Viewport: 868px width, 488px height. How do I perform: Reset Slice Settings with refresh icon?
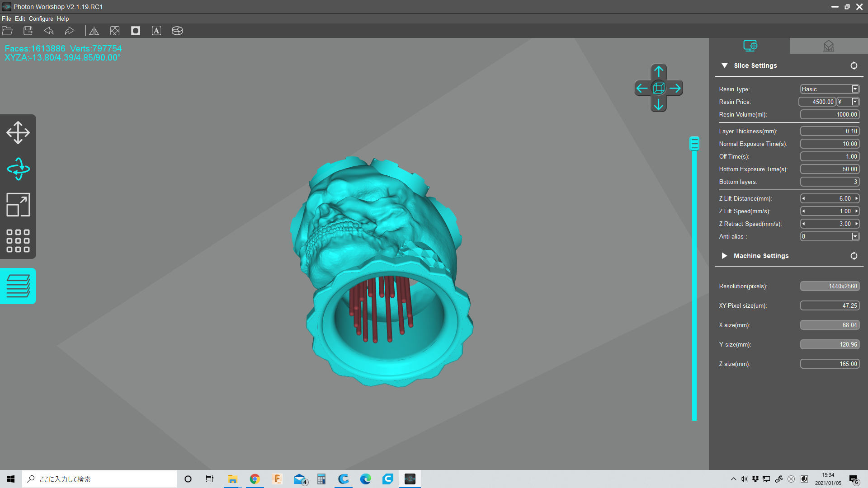pyautogui.click(x=854, y=66)
